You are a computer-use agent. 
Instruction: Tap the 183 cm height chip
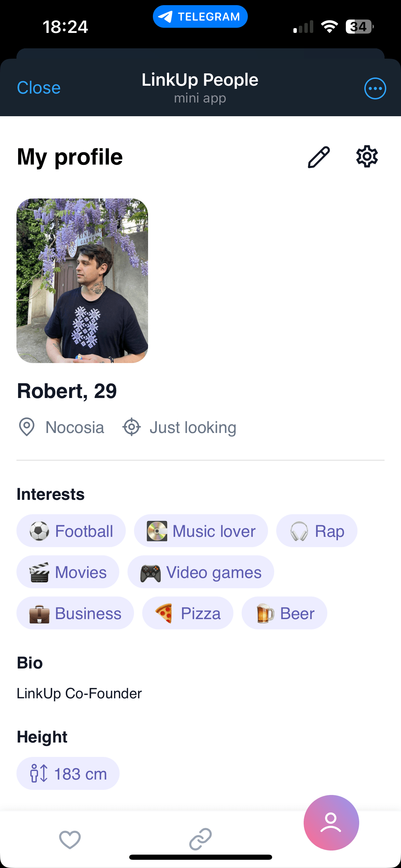[x=68, y=774]
